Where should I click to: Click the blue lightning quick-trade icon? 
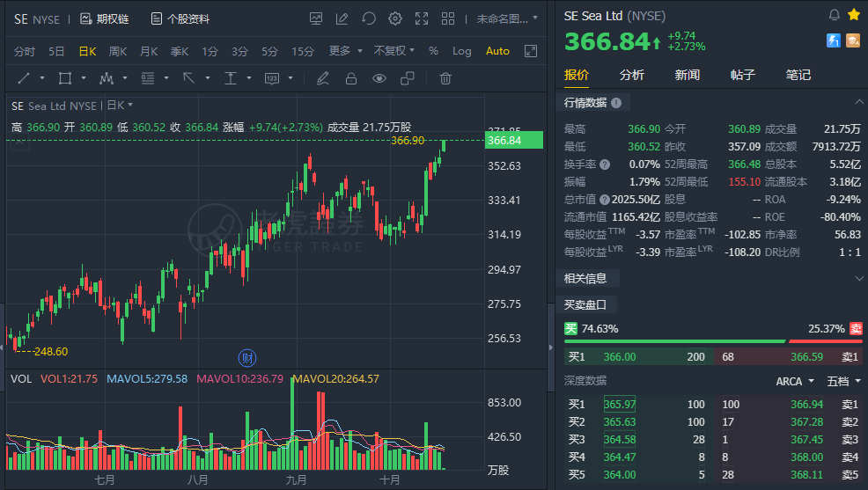[834, 40]
